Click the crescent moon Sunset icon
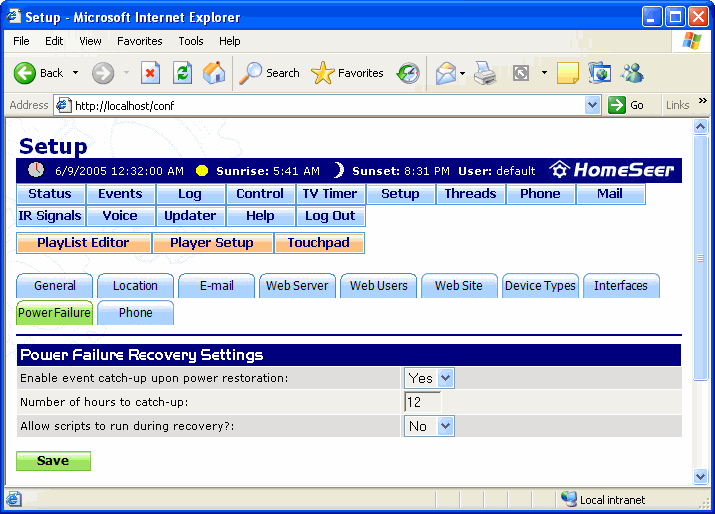Image resolution: width=715 pixels, height=514 pixels. (x=338, y=170)
